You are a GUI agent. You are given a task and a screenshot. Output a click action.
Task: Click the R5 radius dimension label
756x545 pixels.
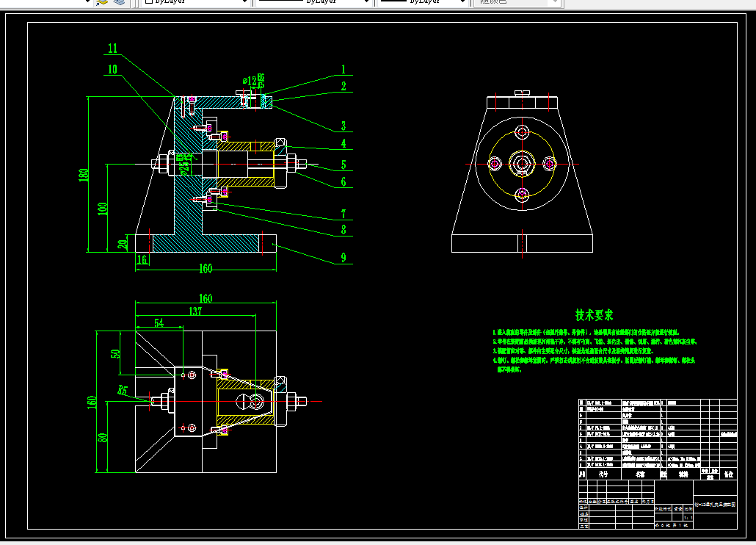click(x=123, y=390)
